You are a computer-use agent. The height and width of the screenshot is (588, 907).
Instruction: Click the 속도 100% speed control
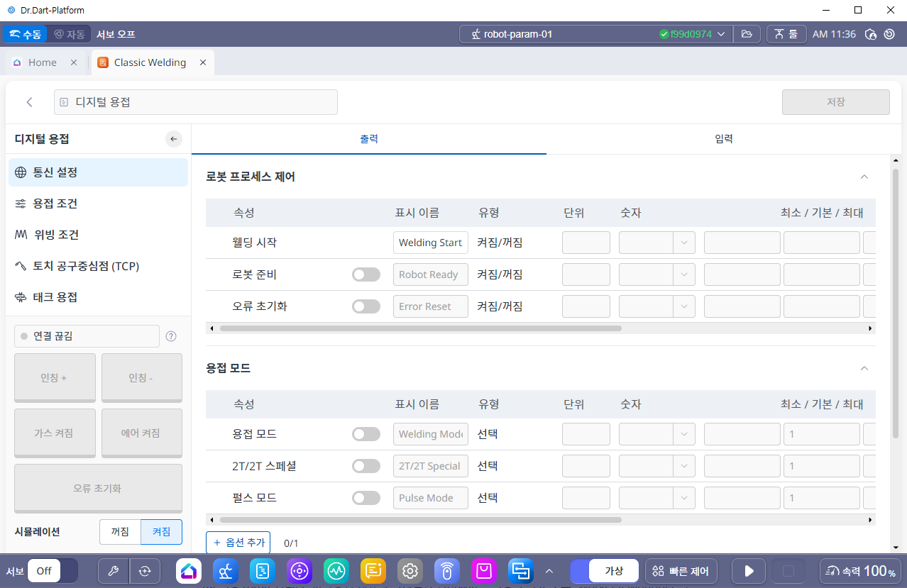(x=860, y=571)
